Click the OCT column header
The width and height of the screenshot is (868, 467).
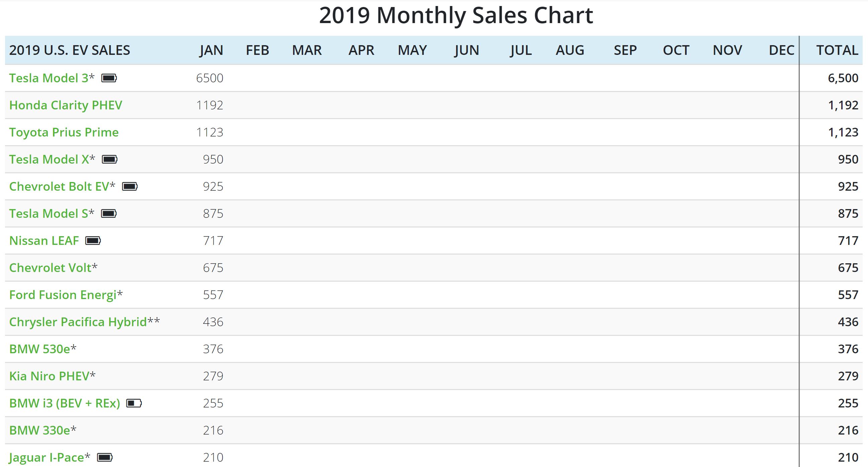[x=676, y=50]
